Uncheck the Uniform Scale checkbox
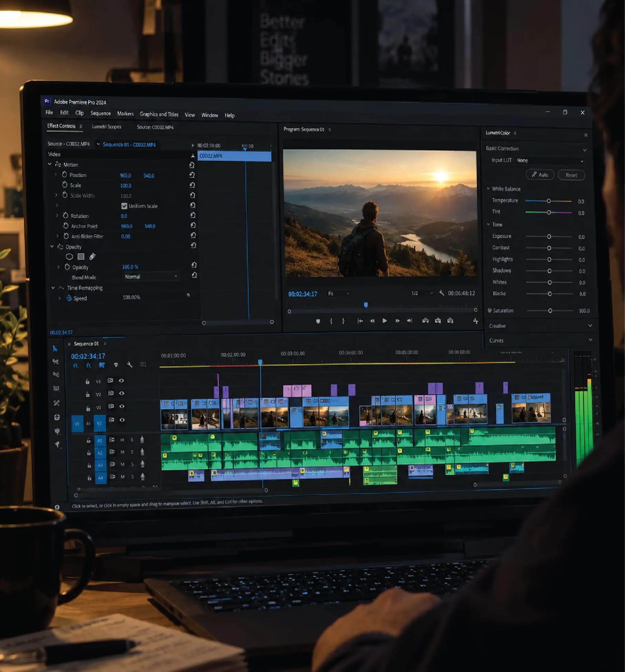625x672 pixels. point(124,206)
